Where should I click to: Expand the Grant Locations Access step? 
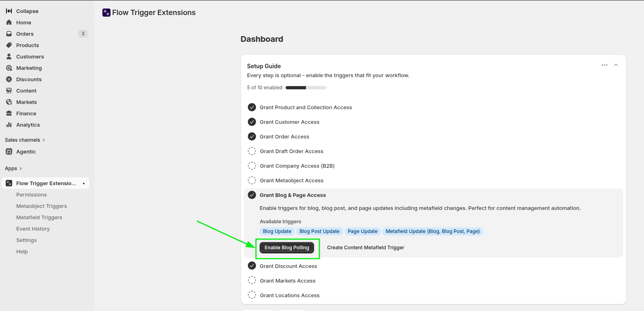coord(290,296)
